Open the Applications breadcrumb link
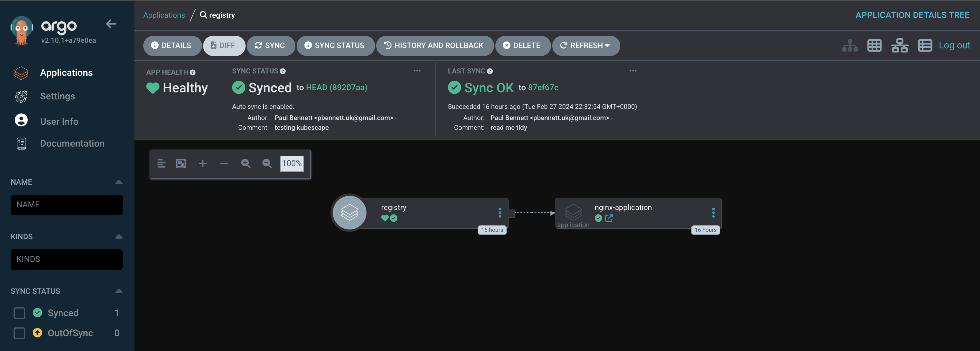Viewport: 980px width, 351px height. coord(164,15)
